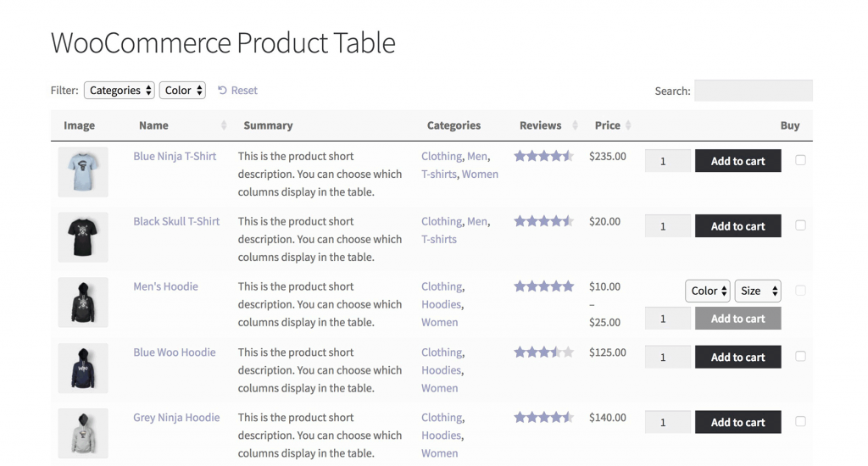
Task: Click Blue Woo Hoodie star rating
Action: (x=543, y=352)
